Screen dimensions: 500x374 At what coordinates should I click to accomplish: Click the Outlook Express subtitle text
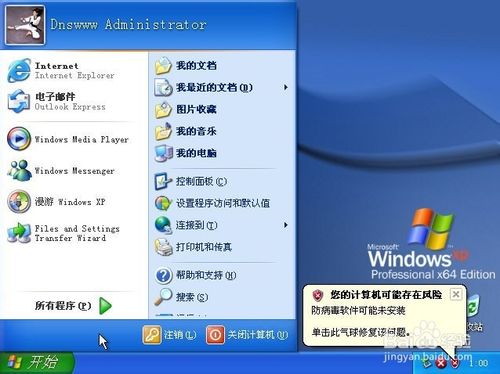[x=70, y=107]
